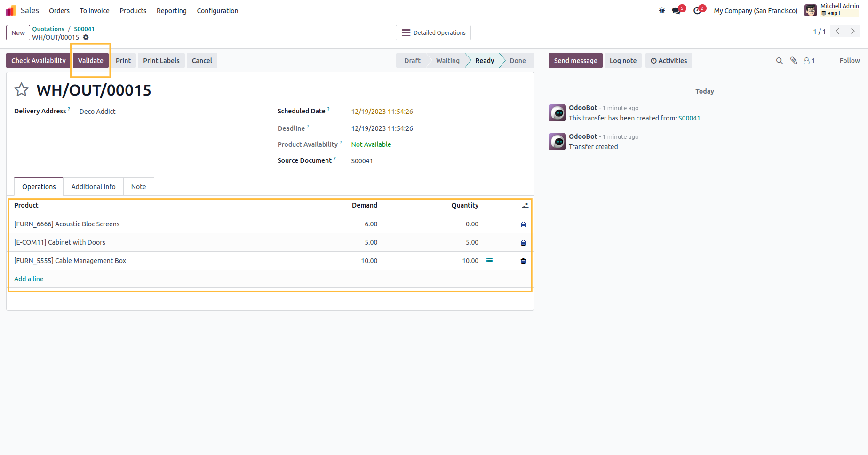The height and width of the screenshot is (455, 868).
Task: Open the conversations chat icon
Action: (677, 10)
